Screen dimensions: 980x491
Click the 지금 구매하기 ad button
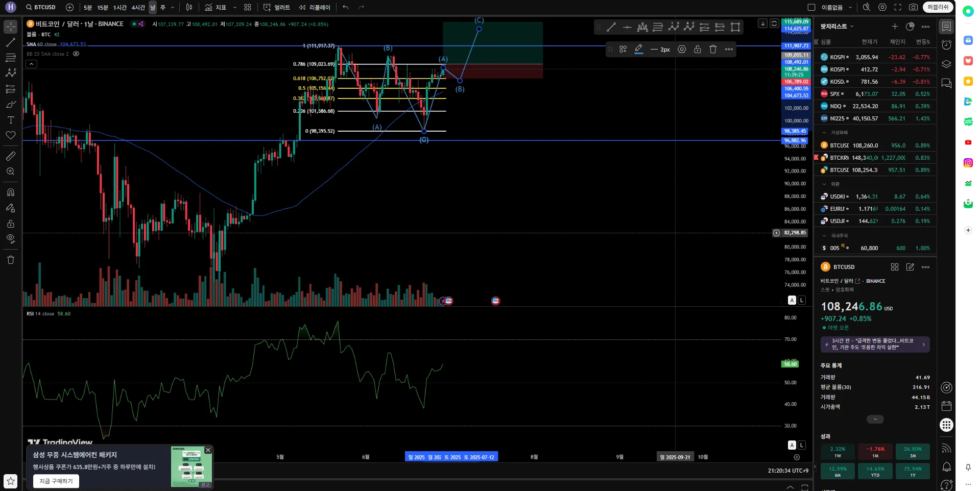(x=56, y=481)
